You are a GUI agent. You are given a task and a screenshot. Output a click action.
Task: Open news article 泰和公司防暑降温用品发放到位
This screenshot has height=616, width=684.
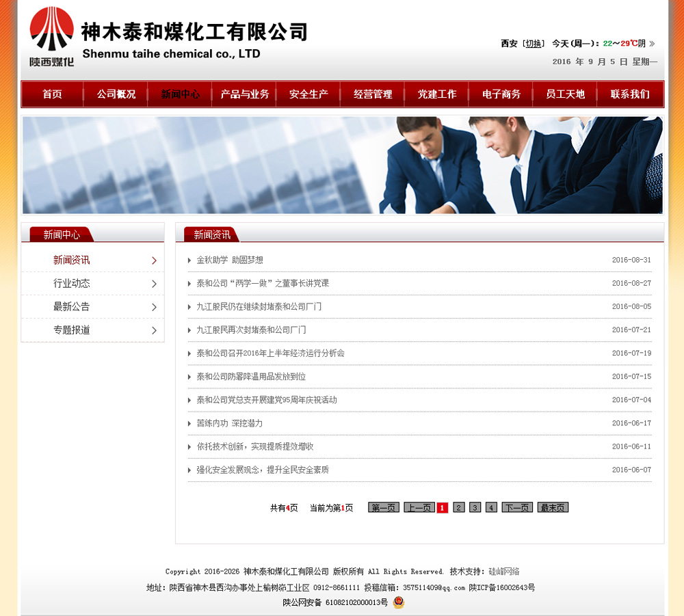point(251,377)
